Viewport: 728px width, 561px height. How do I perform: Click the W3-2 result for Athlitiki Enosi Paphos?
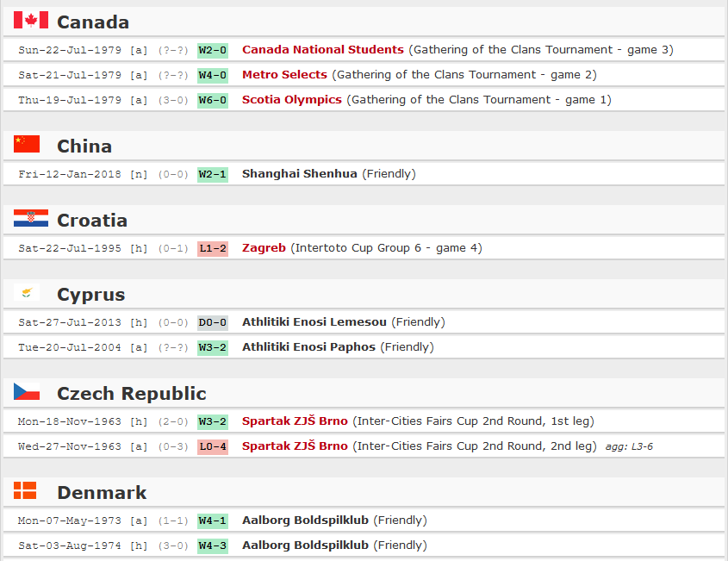pos(213,348)
